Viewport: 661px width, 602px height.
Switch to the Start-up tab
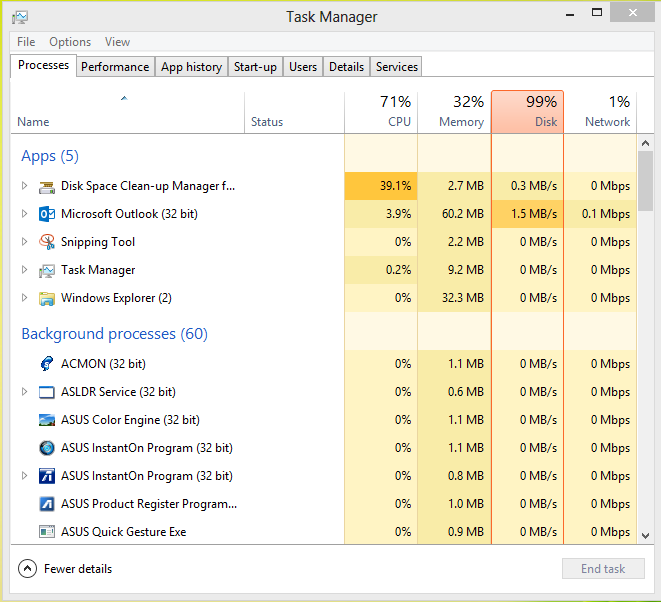point(255,67)
